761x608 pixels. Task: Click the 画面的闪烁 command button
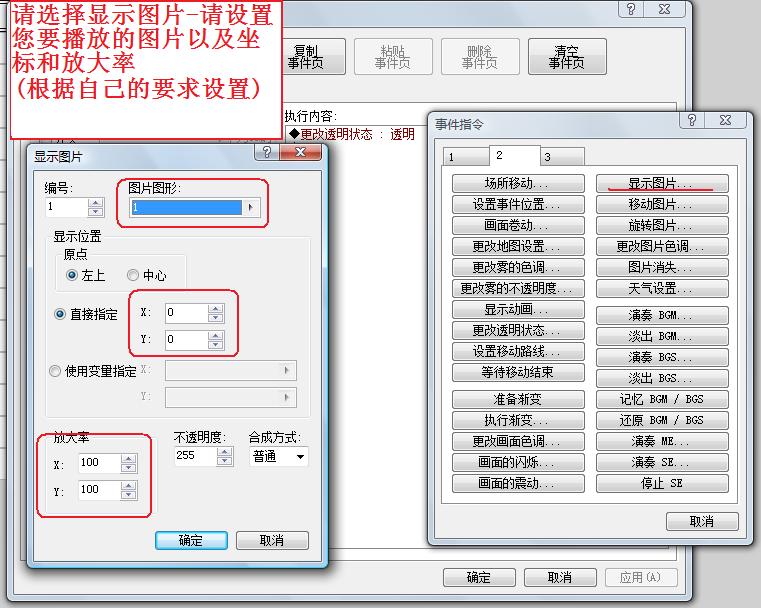coord(518,462)
